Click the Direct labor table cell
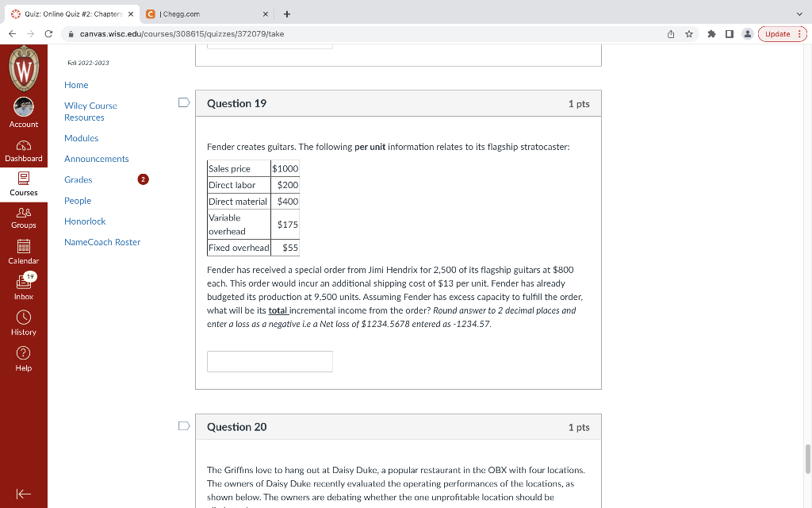The image size is (812, 508). tap(239, 185)
